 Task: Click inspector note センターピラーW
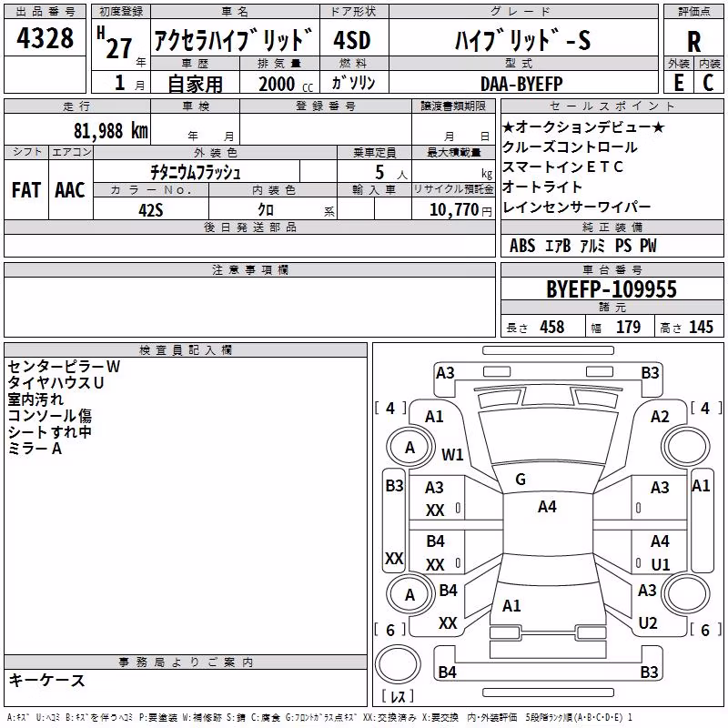pos(64,367)
